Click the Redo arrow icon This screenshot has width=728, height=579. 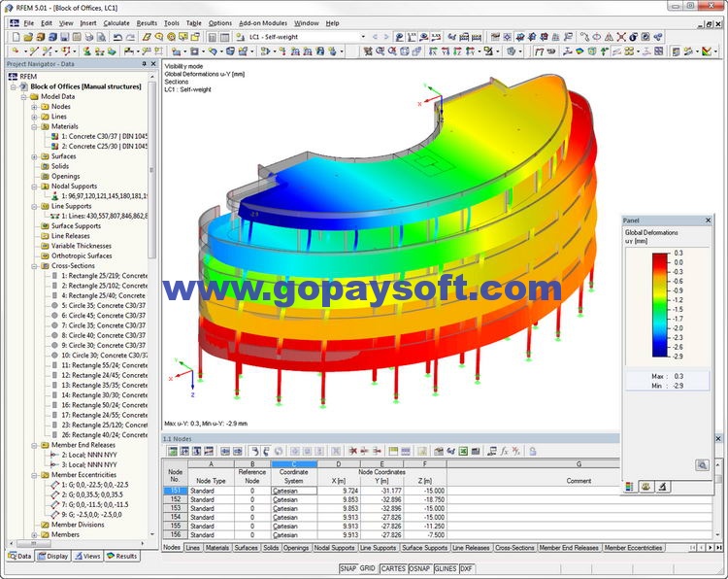pos(130,37)
